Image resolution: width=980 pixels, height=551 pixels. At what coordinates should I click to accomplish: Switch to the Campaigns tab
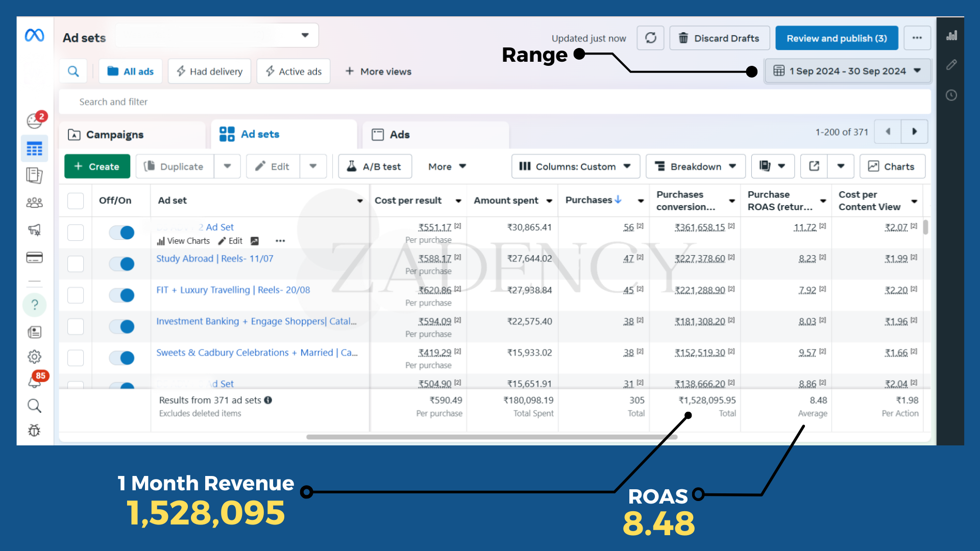pos(114,135)
